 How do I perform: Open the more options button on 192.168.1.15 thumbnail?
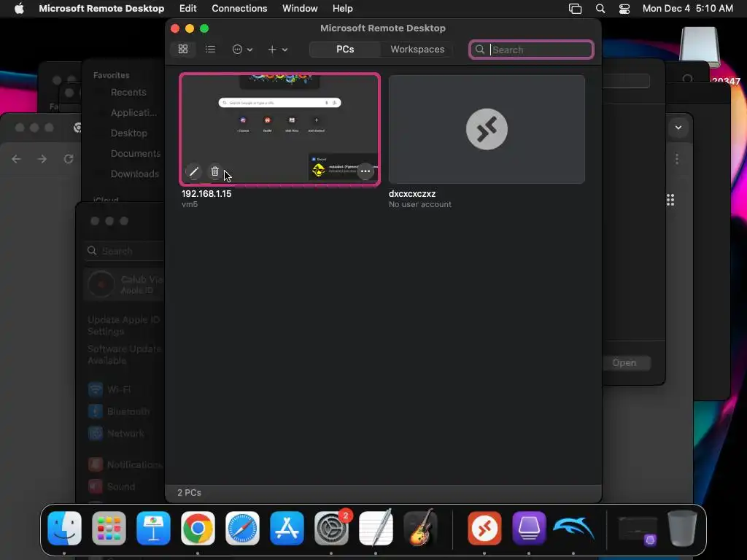[365, 171]
